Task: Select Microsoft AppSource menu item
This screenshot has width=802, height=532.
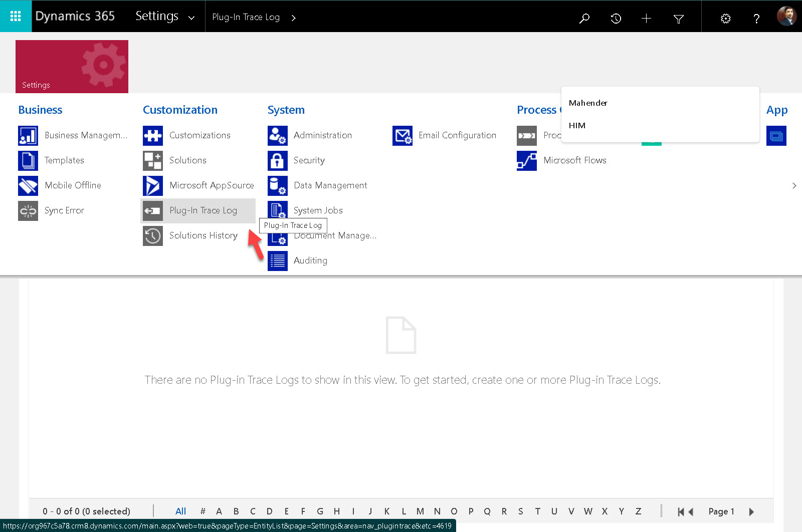Action: (212, 185)
